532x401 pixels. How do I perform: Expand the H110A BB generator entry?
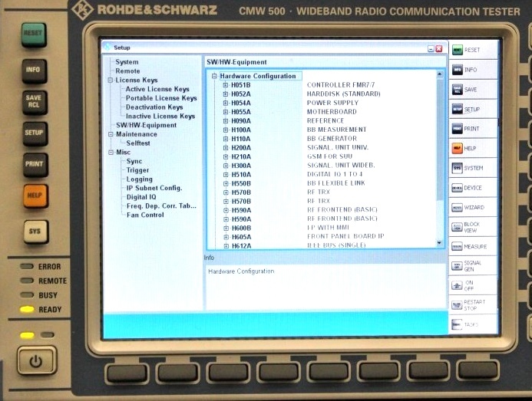click(x=226, y=139)
